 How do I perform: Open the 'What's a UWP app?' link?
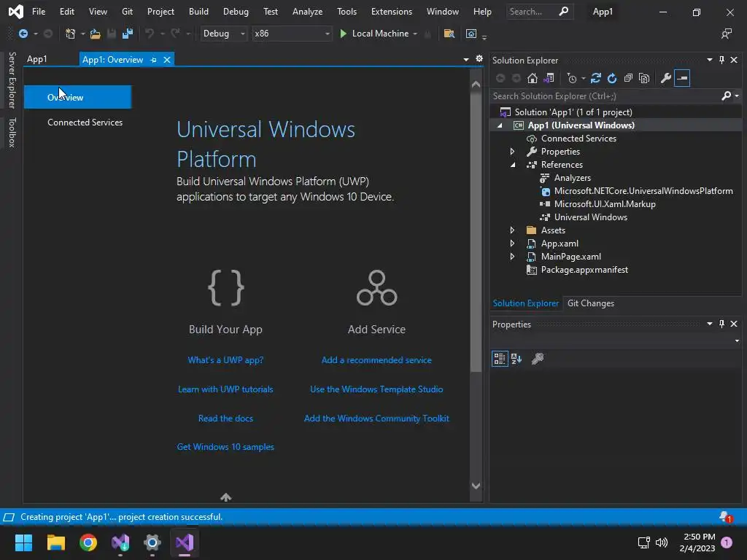click(225, 360)
